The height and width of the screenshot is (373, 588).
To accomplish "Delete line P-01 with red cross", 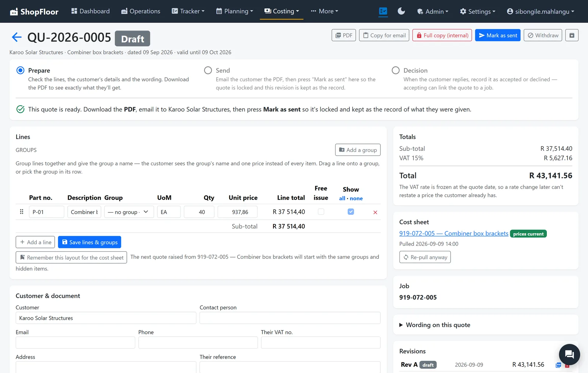I will click(375, 212).
